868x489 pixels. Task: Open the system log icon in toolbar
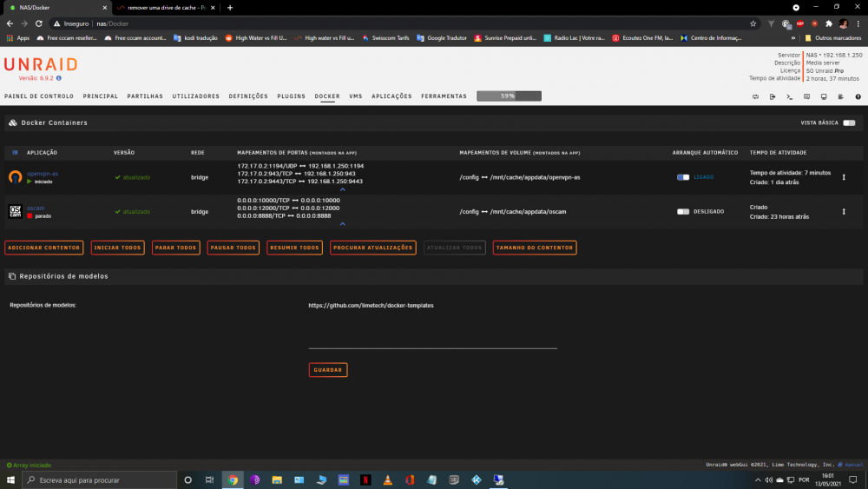click(x=841, y=96)
